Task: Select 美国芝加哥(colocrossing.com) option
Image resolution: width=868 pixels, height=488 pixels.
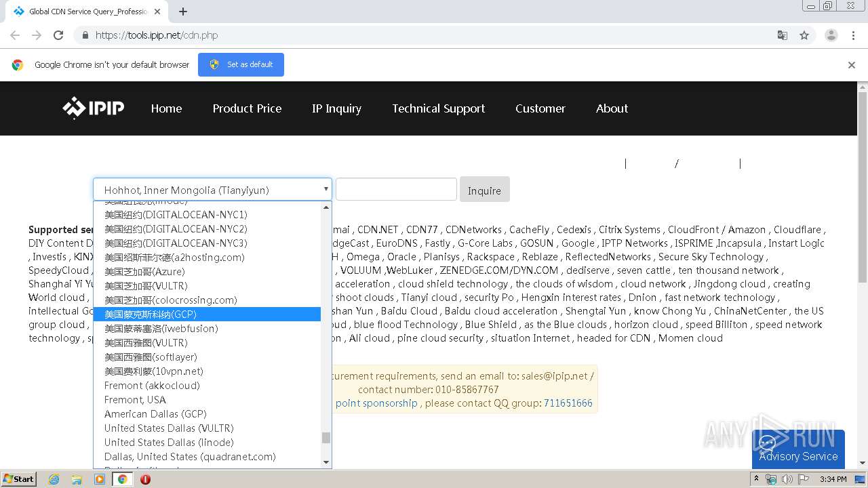Action: click(x=207, y=300)
